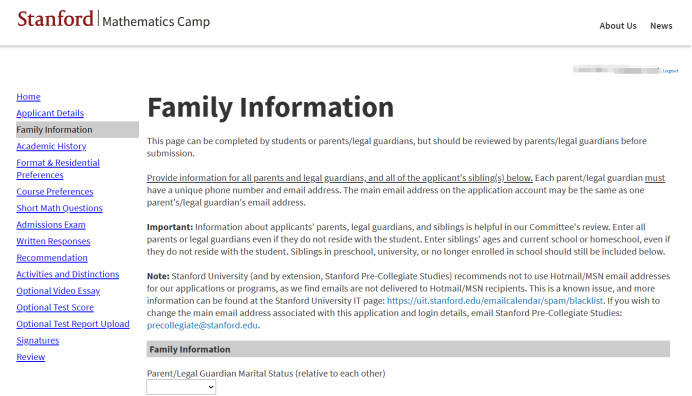Open About Us menu item
The height and width of the screenshot is (396, 692).
[x=617, y=26]
